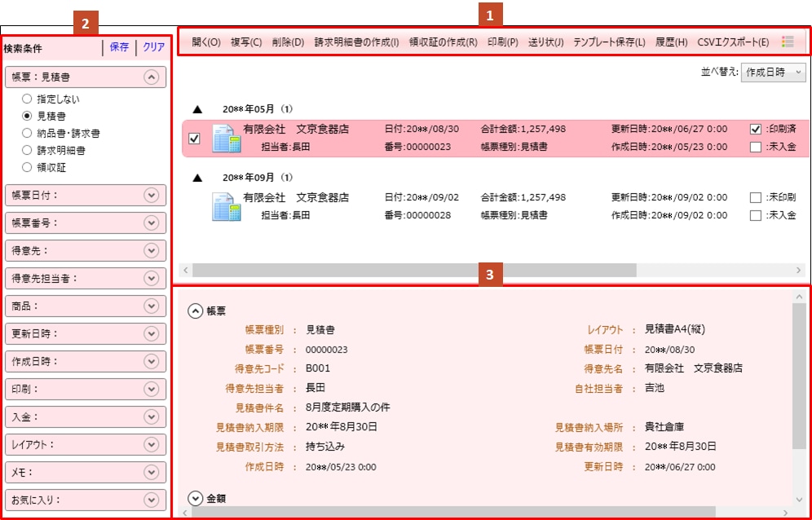Open the 並べ替え 作成日時 dropdown

tap(773, 73)
